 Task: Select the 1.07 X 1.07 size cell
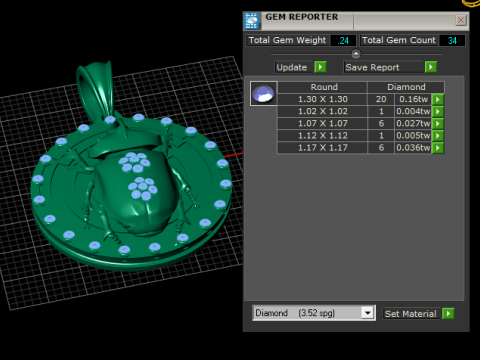322,124
